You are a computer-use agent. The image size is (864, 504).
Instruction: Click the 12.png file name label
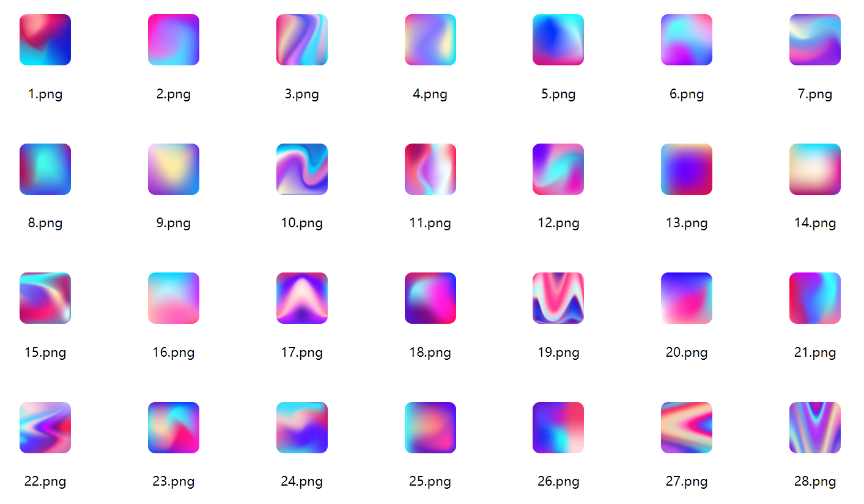pyautogui.click(x=558, y=223)
